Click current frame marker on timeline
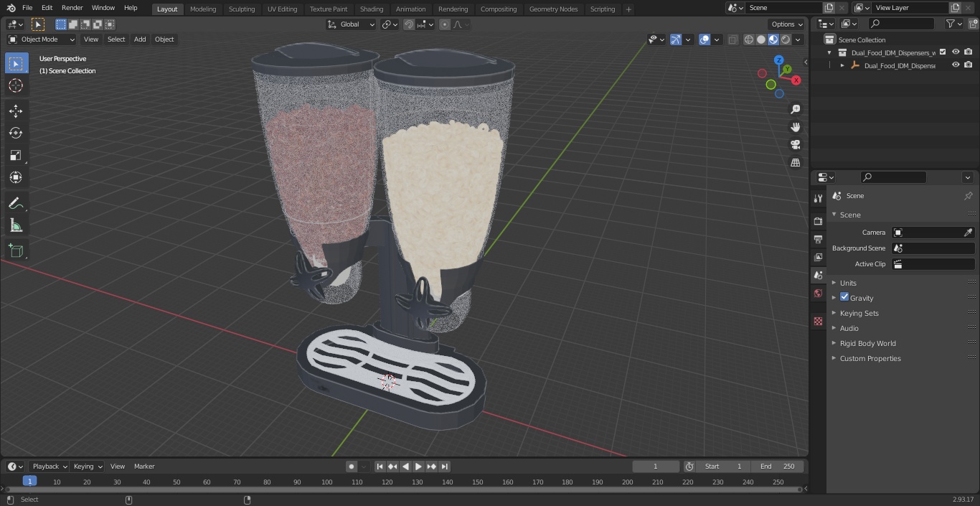The width and height of the screenshot is (980, 506). click(29, 481)
